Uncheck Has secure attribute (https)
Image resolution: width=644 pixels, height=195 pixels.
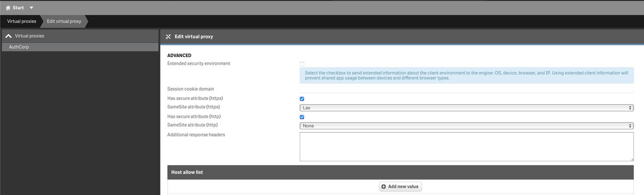coord(302,99)
